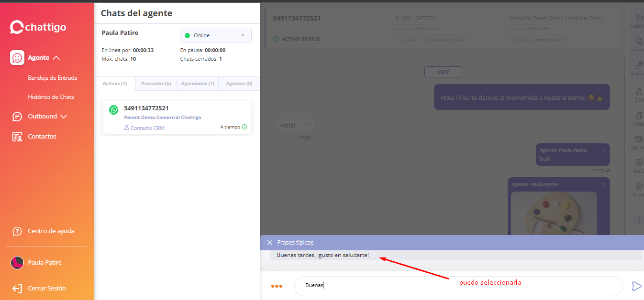The width and height of the screenshot is (644, 300).
Task: Close the Frases típicas panel
Action: pyautogui.click(x=269, y=243)
